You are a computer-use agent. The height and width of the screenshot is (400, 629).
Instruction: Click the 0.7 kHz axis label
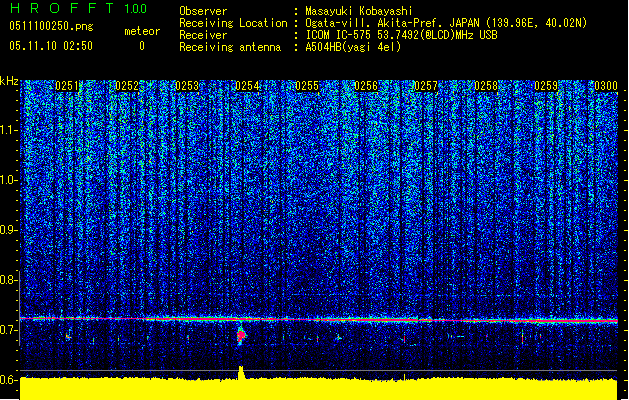click(x=8, y=330)
